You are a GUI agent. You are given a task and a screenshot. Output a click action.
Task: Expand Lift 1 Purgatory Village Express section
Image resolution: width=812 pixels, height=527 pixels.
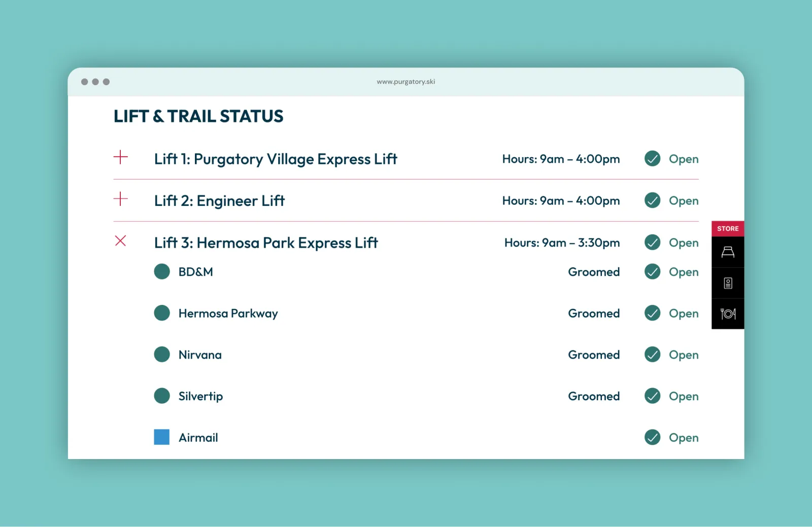coord(121,157)
